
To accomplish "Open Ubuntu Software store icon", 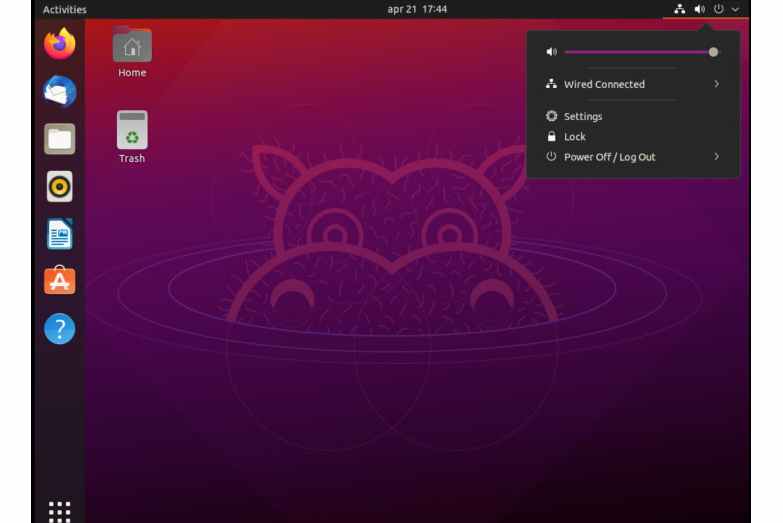I will point(60,281).
